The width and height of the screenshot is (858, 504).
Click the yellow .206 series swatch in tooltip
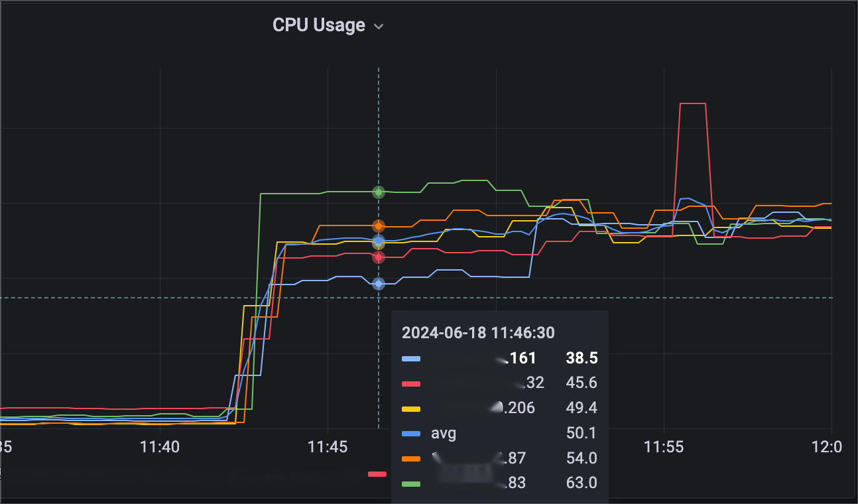(x=411, y=408)
